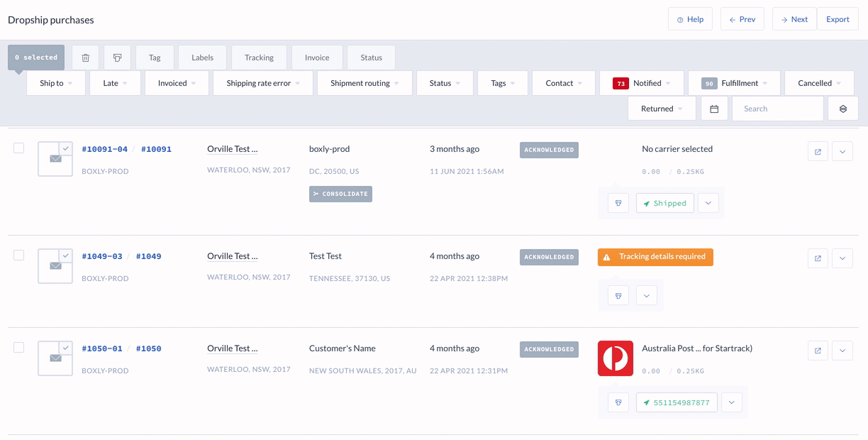Open order #1050-01 external link icon
868x440 pixels.
(818, 351)
